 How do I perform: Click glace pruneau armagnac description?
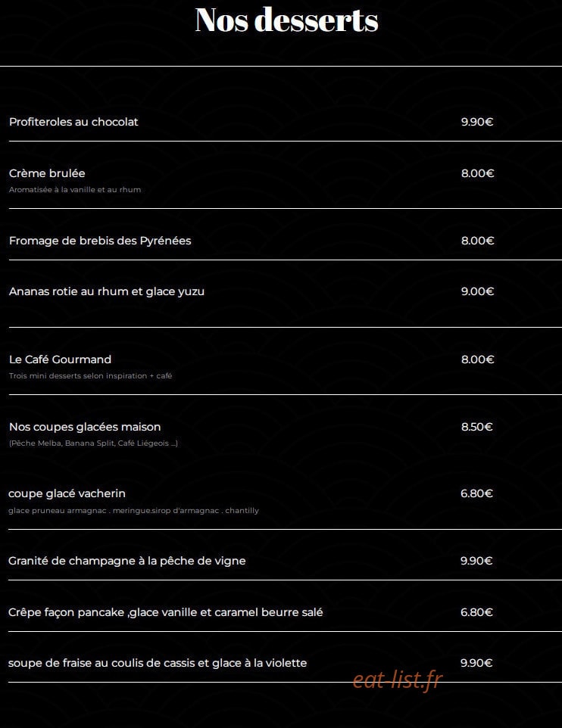pos(133,510)
